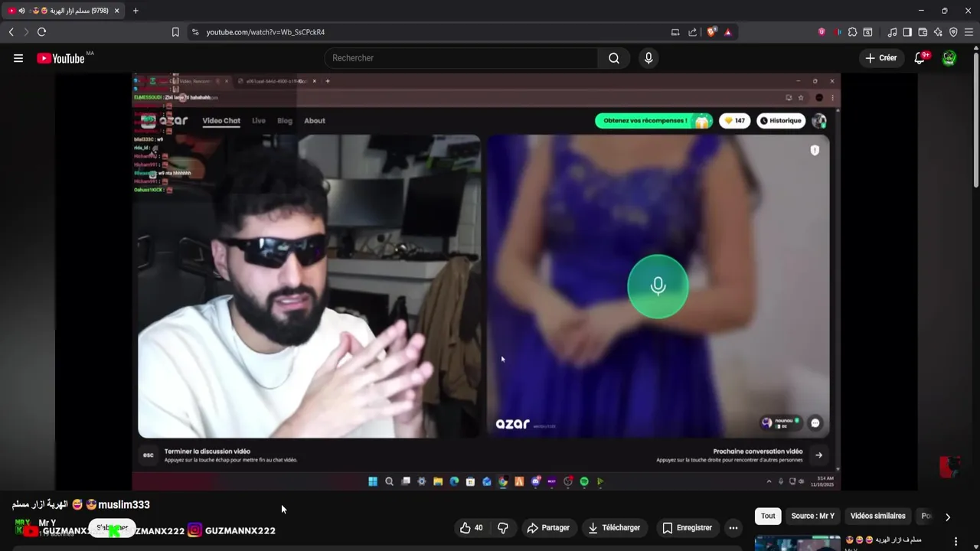Click the Historique button inside the video
This screenshot has height=551, width=980.
point(780,121)
